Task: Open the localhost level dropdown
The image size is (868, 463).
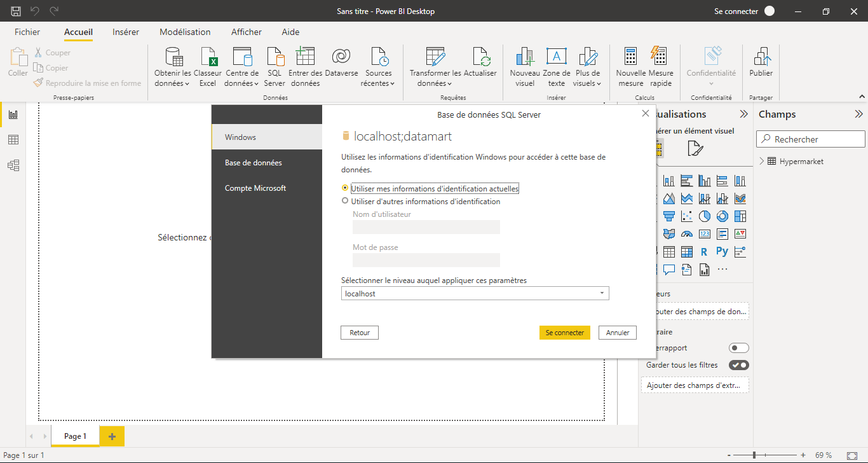Action: tap(475, 294)
